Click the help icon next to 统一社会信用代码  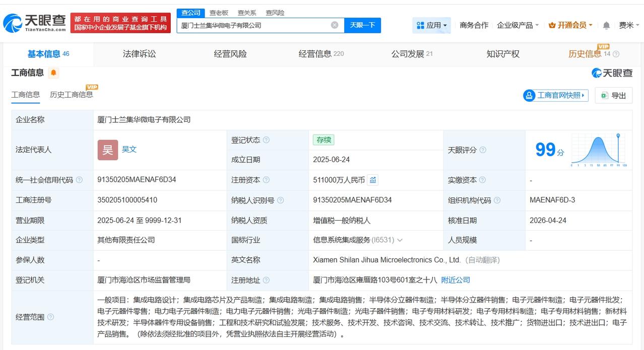coord(79,180)
